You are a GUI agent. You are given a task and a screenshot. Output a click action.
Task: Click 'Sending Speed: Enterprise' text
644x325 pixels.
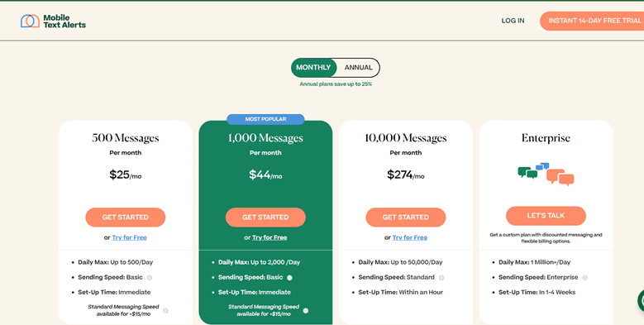coord(538,277)
